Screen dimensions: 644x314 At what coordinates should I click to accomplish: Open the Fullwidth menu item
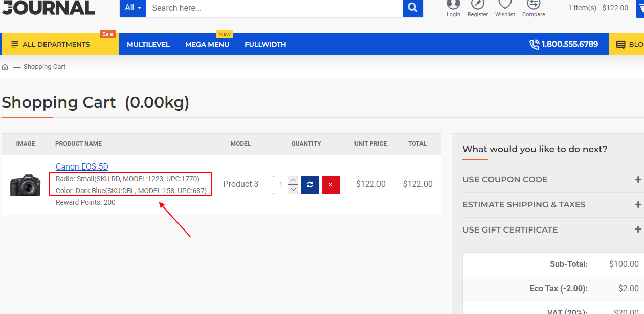tap(265, 45)
